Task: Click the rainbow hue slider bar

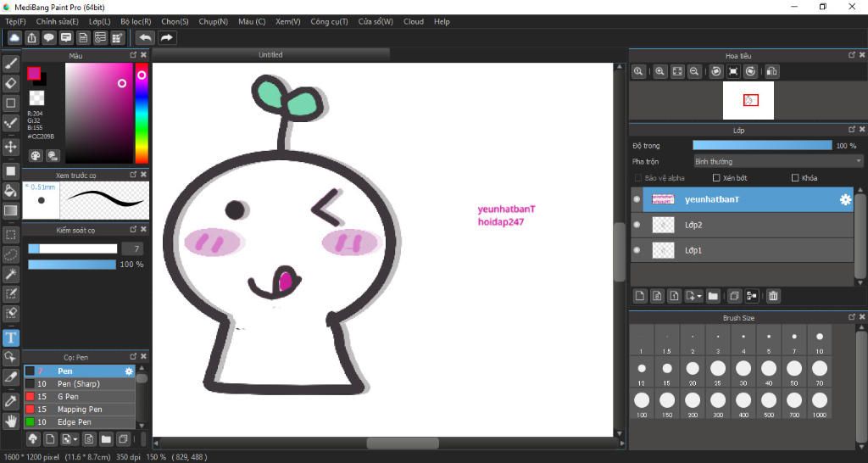Action: (142, 112)
